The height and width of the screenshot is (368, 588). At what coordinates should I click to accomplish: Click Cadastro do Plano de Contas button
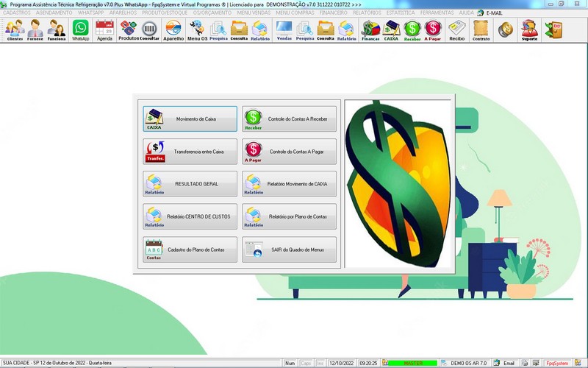pyautogui.click(x=190, y=250)
